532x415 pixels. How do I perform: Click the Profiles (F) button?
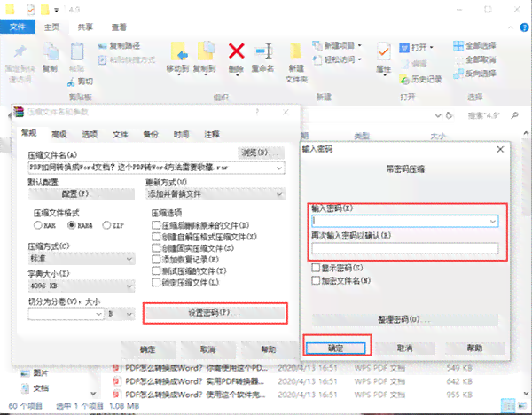point(82,194)
